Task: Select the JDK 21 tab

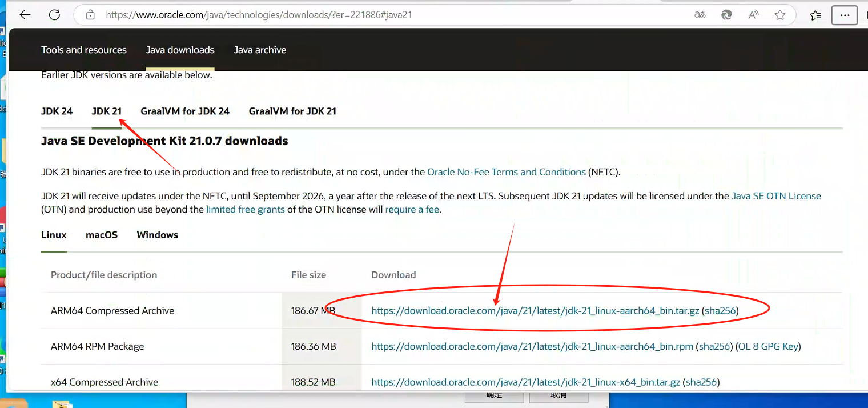Action: pos(107,111)
